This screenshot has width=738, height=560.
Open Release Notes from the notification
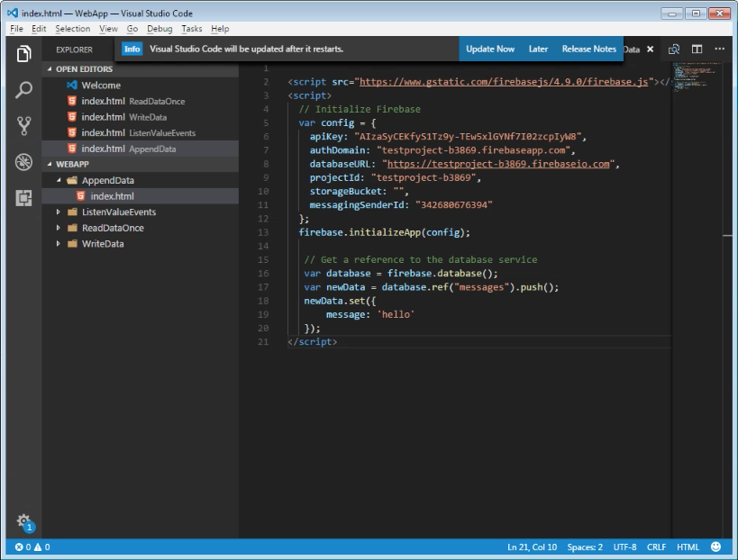(588, 49)
